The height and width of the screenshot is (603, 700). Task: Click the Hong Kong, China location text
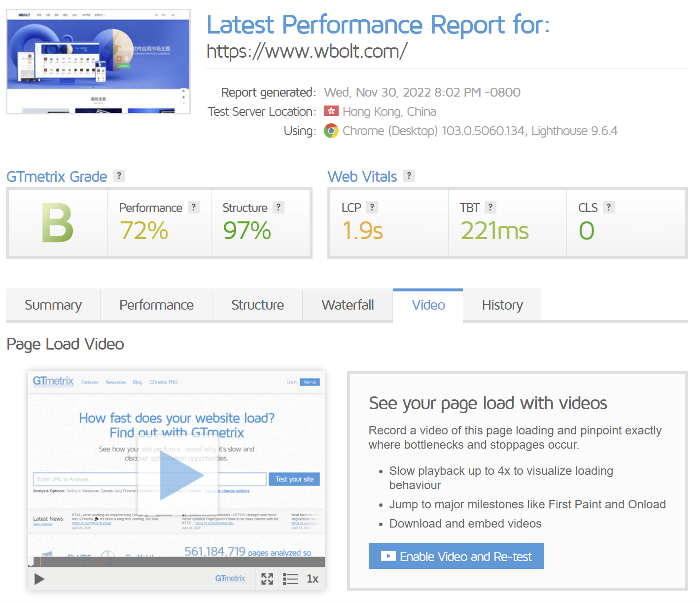389,111
